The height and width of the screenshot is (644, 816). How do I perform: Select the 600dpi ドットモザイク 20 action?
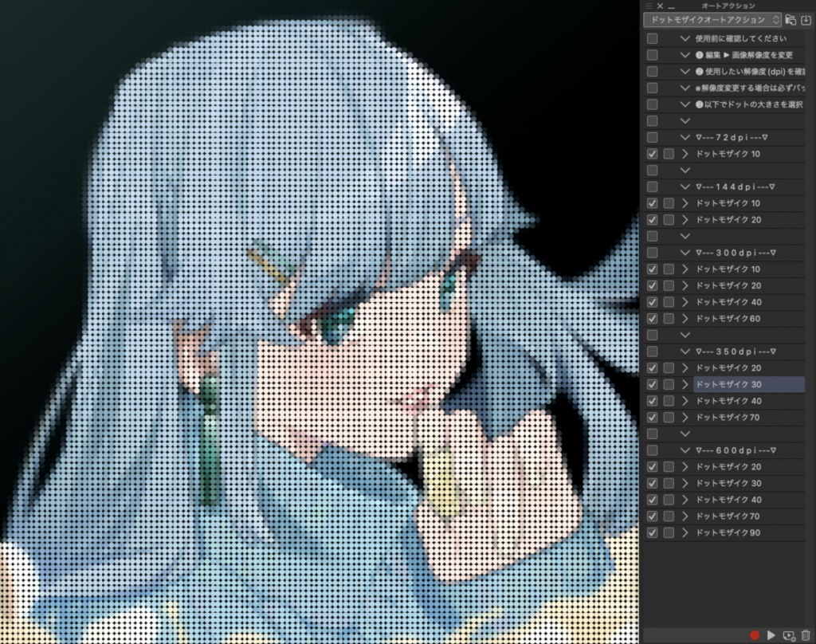(728, 467)
